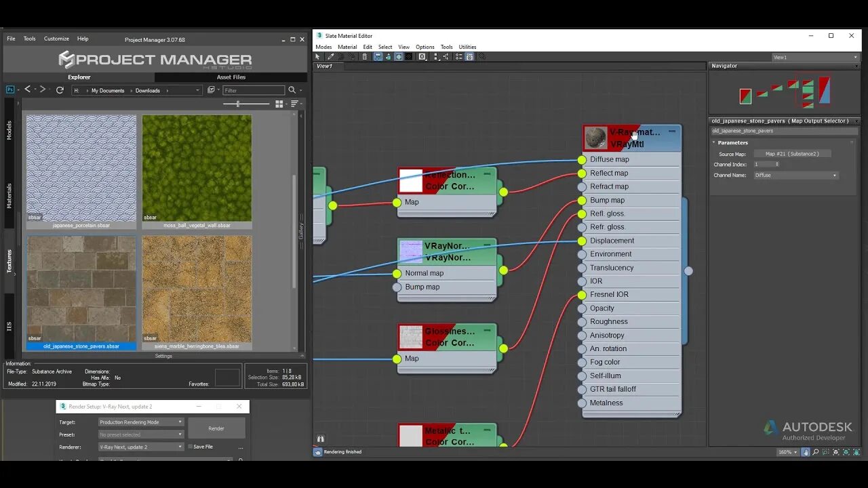
Task: Click the Reflection Color Correction node white swatch
Action: pyautogui.click(x=411, y=181)
